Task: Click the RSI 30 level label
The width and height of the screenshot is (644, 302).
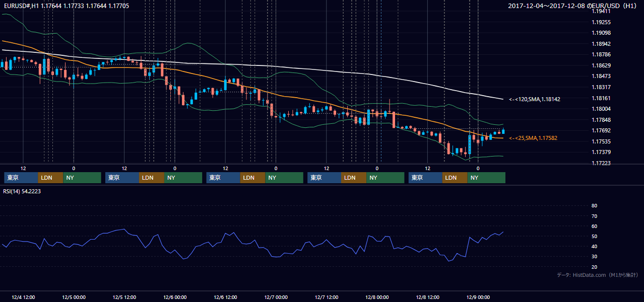Action: point(594,257)
